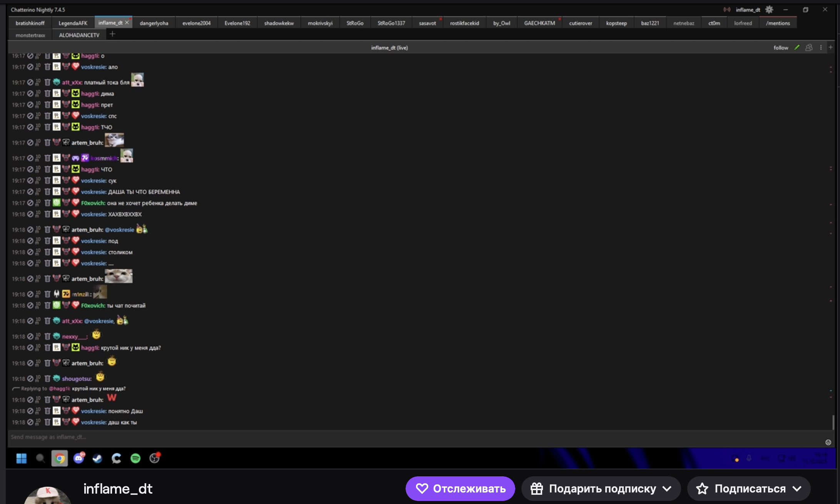Expand the Подписаться dropdown arrow

797,489
